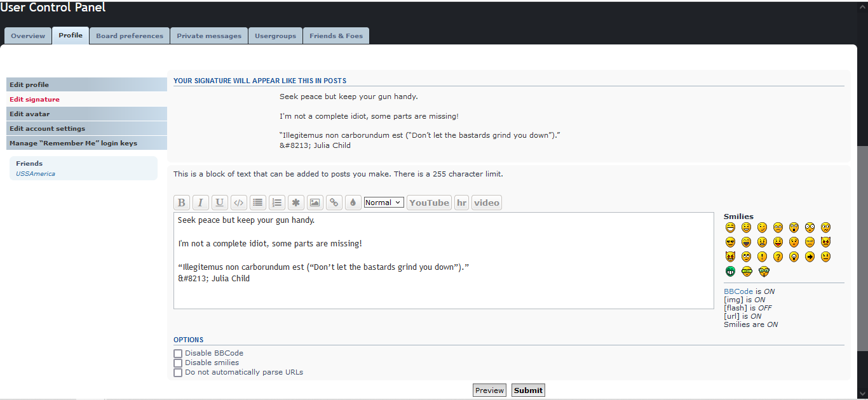
Task: Click the Preview button
Action: pos(490,390)
